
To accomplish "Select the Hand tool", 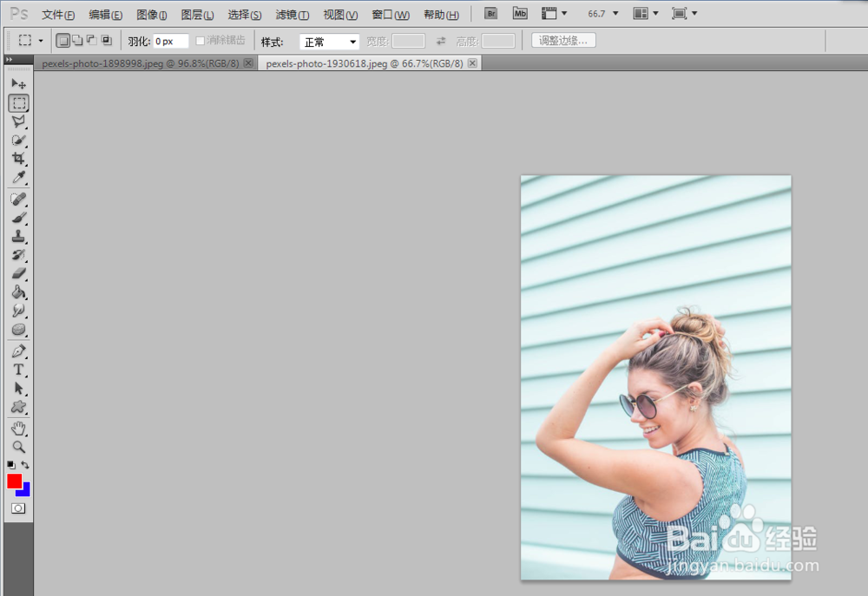I will (x=19, y=429).
